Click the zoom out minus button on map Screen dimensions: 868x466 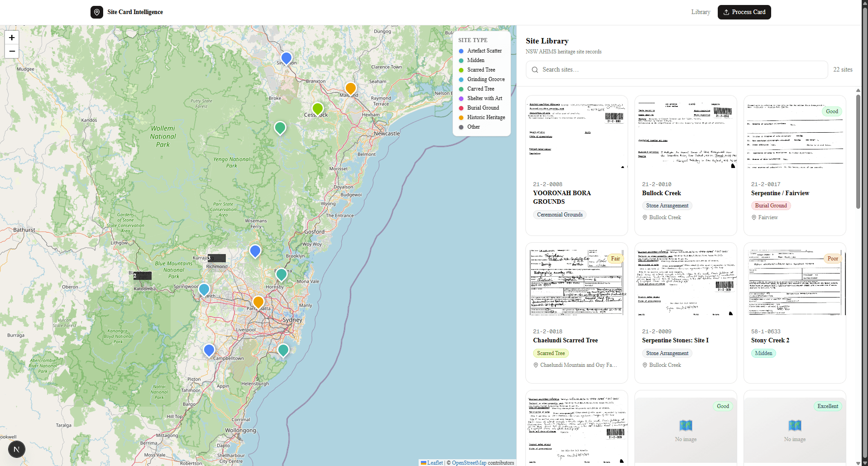point(12,51)
